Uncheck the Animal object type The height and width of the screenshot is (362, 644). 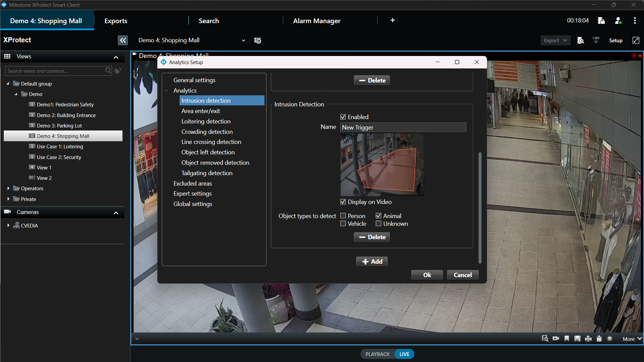(378, 216)
